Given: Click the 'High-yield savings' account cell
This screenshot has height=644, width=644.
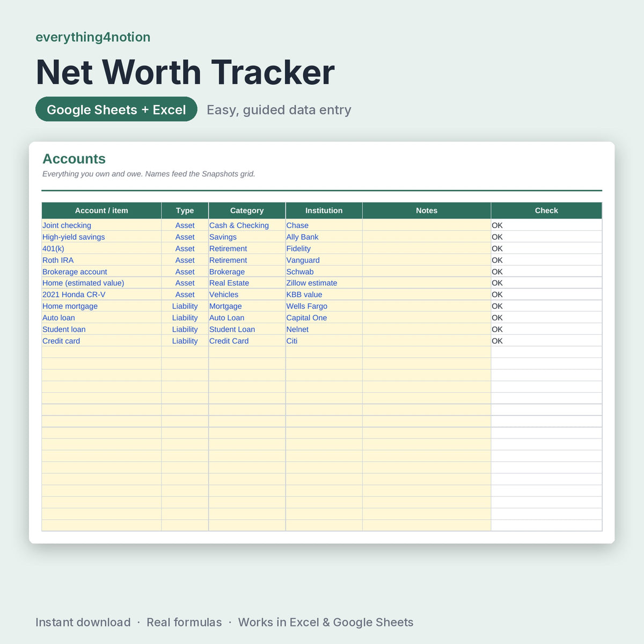Looking at the screenshot, I should 101,237.
